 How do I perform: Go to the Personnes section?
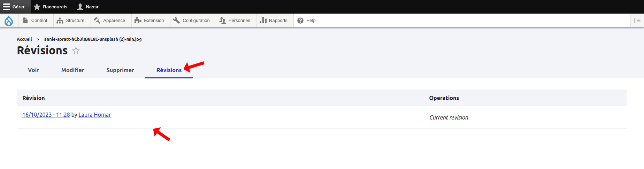tap(235, 21)
